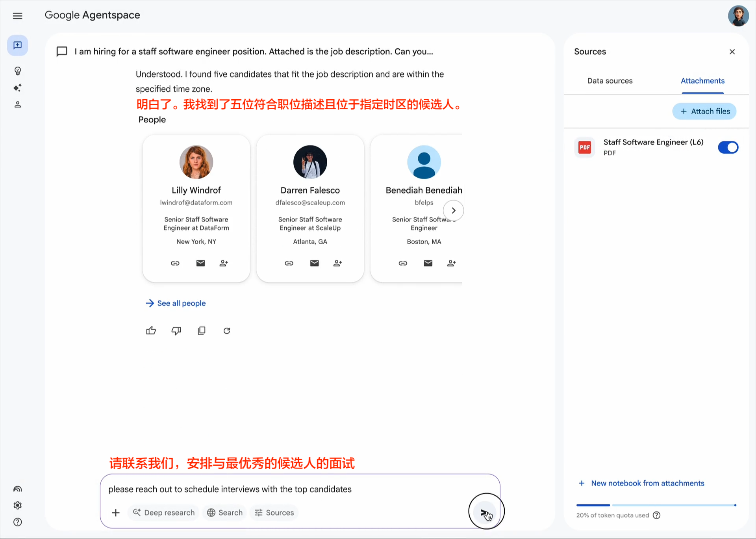Viewport: 756px width, 539px height.
Task: Copy link to Lilly Windrof's profile
Action: (175, 263)
